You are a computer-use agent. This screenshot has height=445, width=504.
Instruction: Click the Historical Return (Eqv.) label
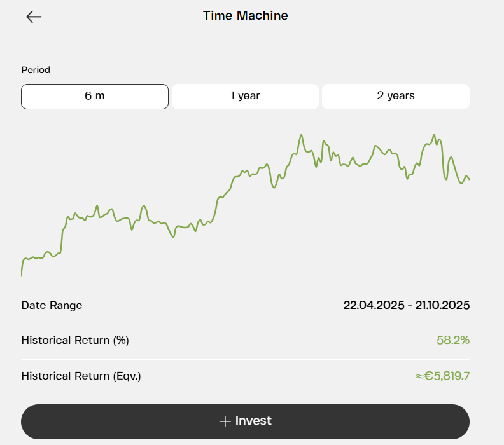[x=81, y=376]
